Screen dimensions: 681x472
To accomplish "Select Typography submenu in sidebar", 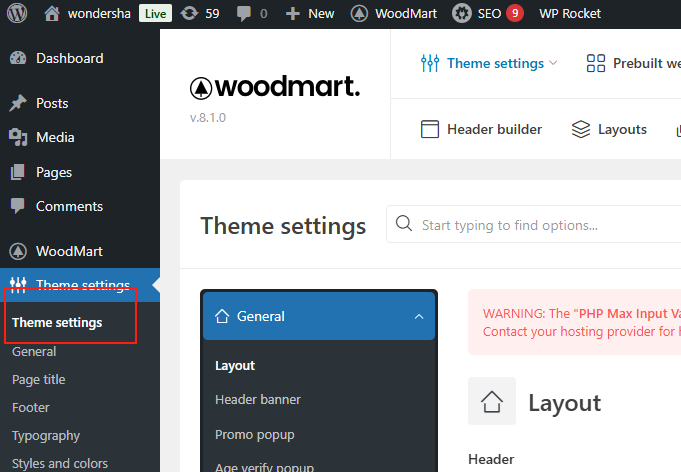I will (46, 436).
